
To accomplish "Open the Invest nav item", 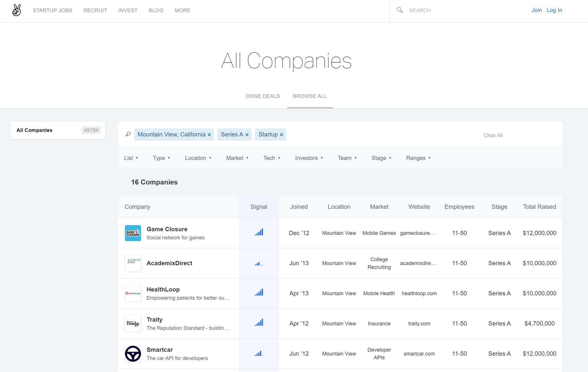I will click(x=128, y=10).
